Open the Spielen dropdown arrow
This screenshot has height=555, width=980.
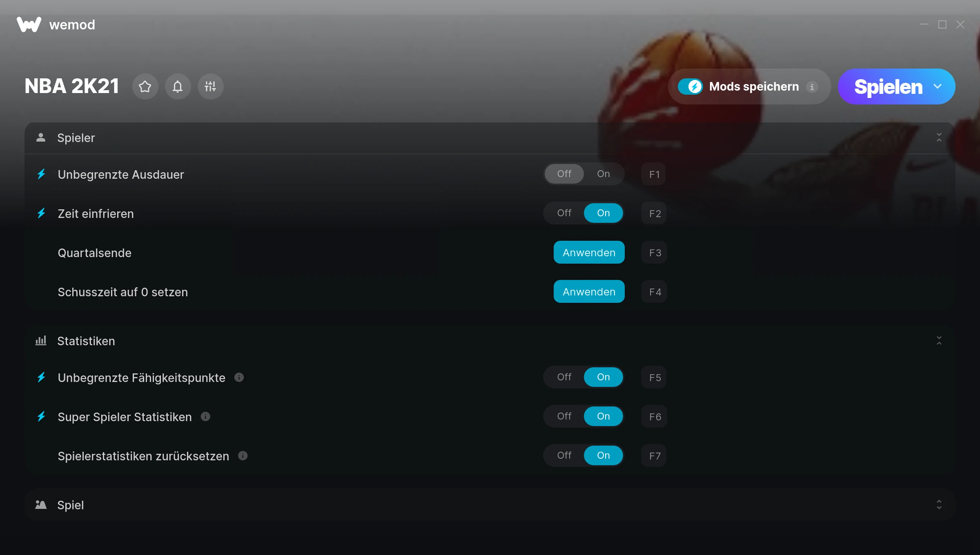coord(938,87)
